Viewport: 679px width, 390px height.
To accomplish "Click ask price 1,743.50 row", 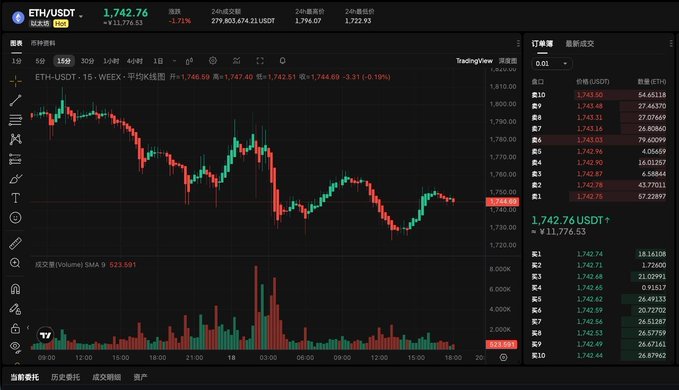I will coord(590,95).
